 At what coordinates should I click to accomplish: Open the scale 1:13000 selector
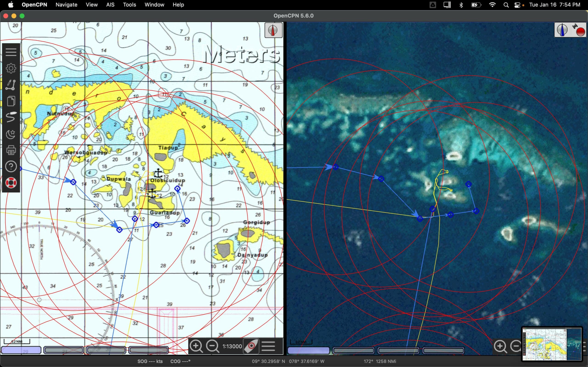click(x=232, y=346)
